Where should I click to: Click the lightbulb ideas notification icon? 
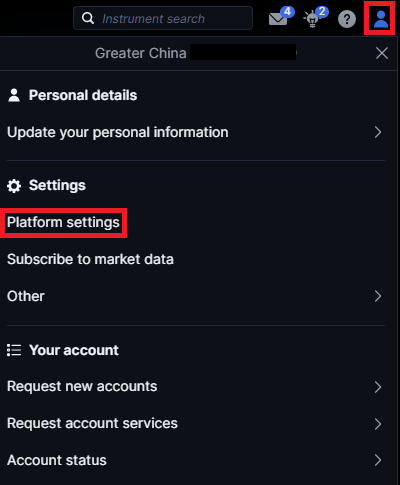click(x=313, y=19)
